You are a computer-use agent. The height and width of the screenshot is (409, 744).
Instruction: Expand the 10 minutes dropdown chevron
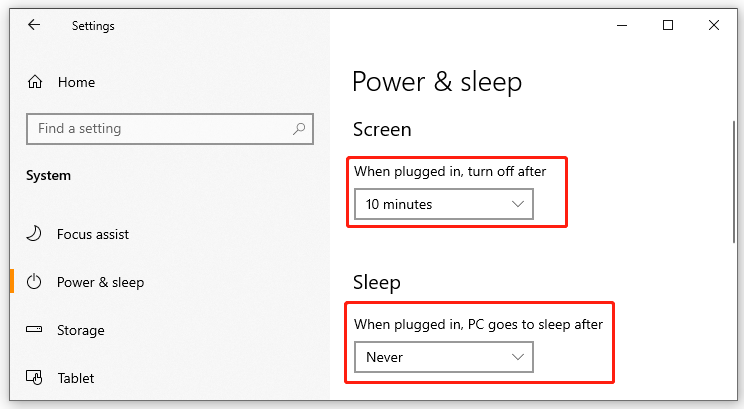click(517, 204)
